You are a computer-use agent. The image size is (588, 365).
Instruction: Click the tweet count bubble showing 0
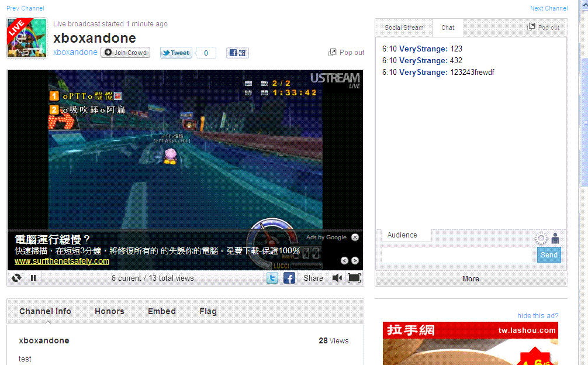(206, 53)
